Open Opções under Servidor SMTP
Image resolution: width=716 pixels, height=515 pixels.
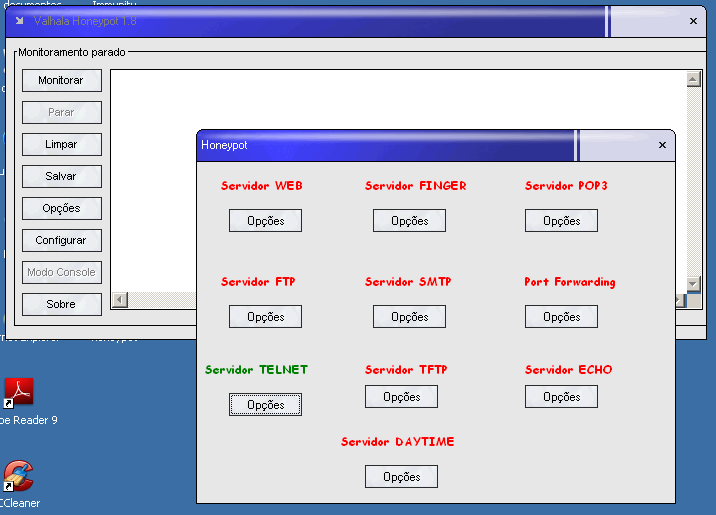click(x=409, y=316)
